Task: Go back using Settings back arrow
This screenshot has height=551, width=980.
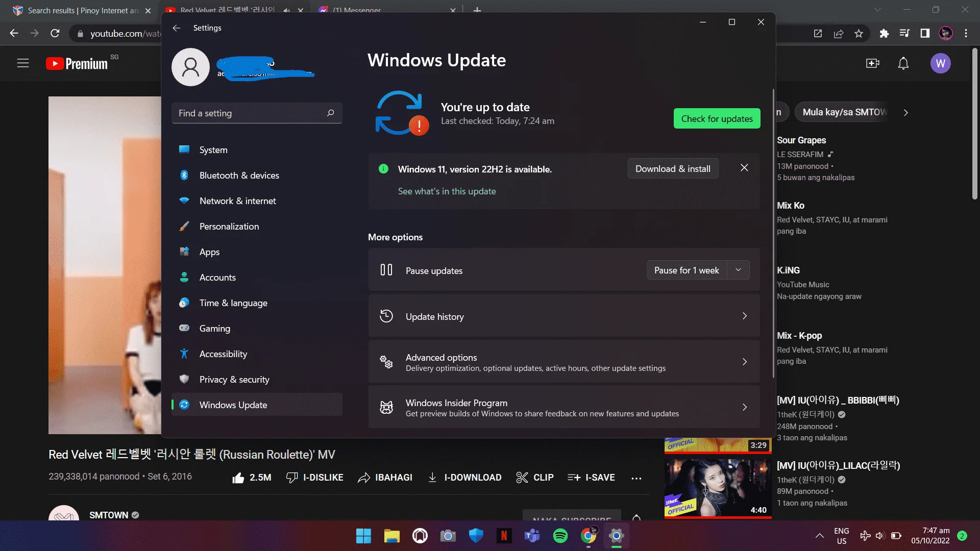Action: 177,28
